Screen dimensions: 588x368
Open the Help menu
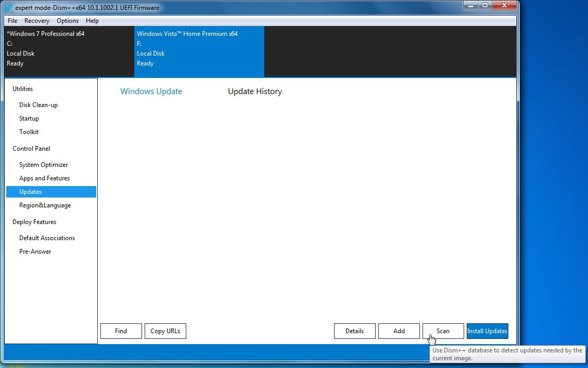tap(92, 21)
